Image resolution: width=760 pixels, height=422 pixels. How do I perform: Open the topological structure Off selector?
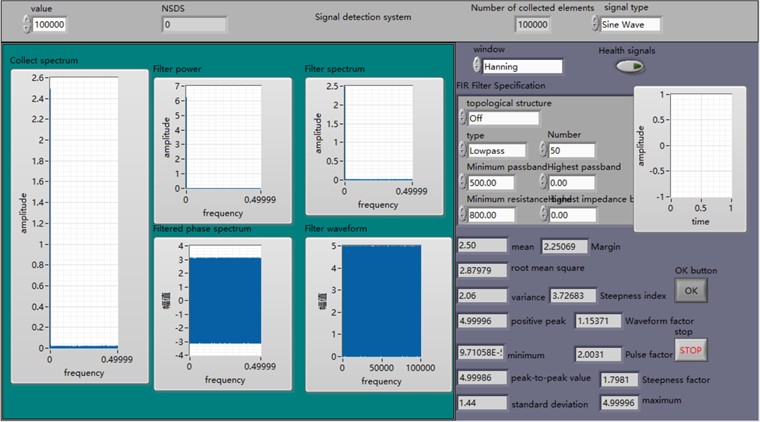[x=503, y=118]
